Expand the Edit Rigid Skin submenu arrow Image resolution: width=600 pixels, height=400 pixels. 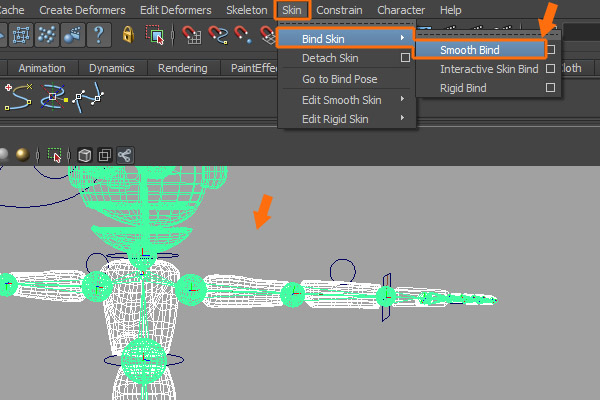point(402,118)
